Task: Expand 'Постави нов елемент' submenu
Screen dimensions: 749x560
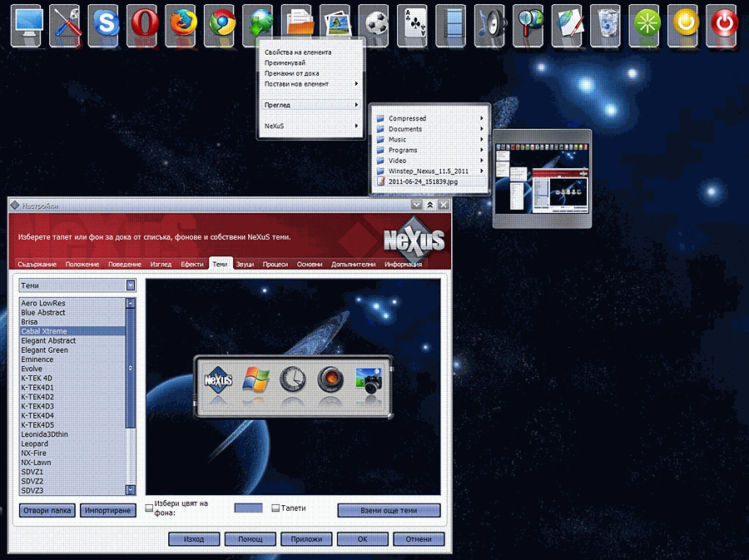Action: pos(311,84)
